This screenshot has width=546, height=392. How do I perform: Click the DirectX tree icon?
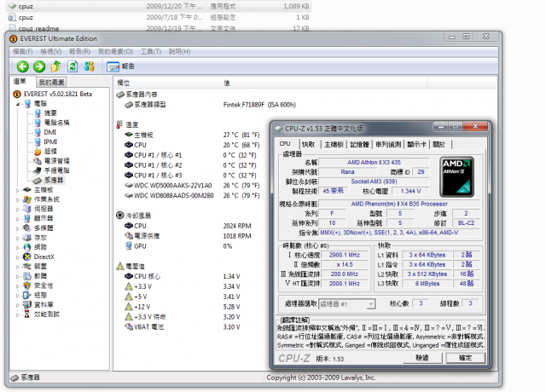coord(27,257)
